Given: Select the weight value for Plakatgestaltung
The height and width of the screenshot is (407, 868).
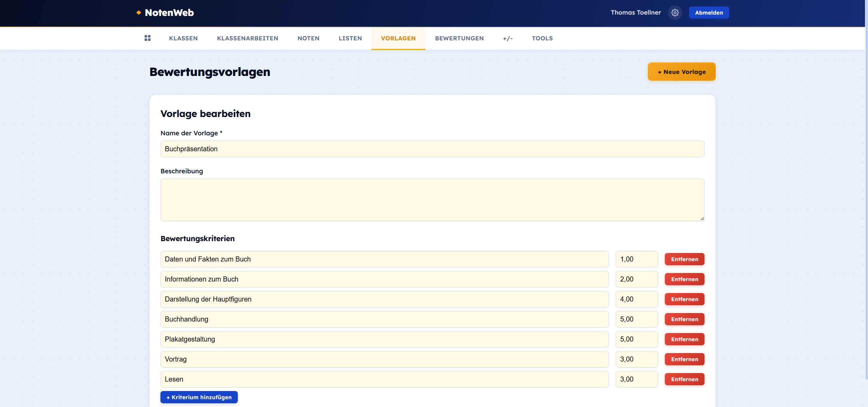Looking at the screenshot, I should click(x=636, y=339).
